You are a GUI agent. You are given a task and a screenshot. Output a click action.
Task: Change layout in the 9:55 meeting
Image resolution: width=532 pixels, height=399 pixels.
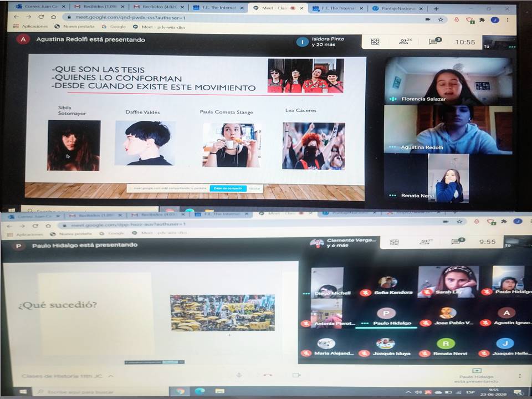pos(394,242)
